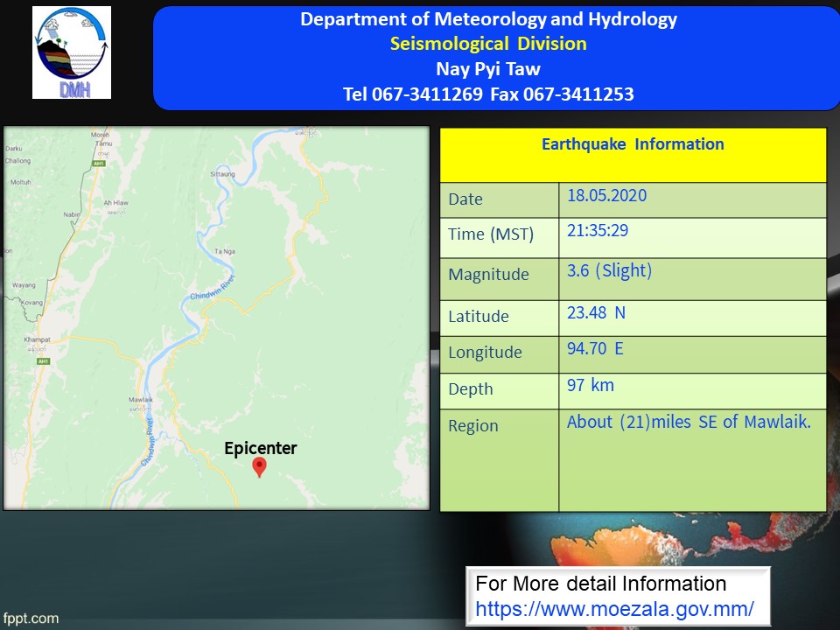Click the Ta Nga place label
This screenshot has width=840, height=630.
224,250
